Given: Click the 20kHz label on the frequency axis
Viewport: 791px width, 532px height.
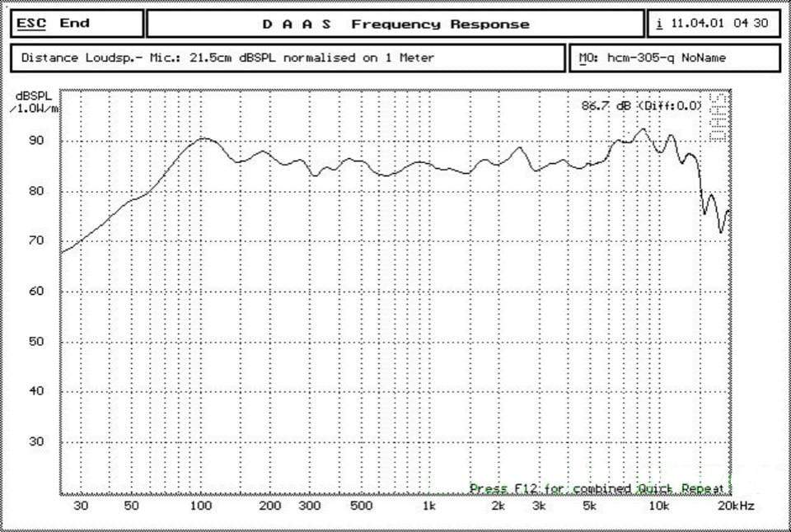Looking at the screenshot, I should coord(735,506).
